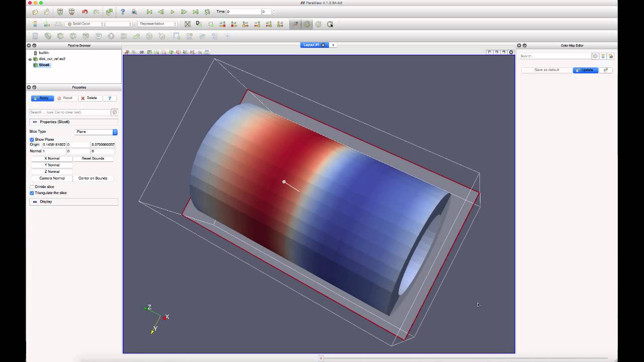The height and width of the screenshot is (362, 644).
Task: Open the ParaView help icon
Action: click(x=123, y=12)
